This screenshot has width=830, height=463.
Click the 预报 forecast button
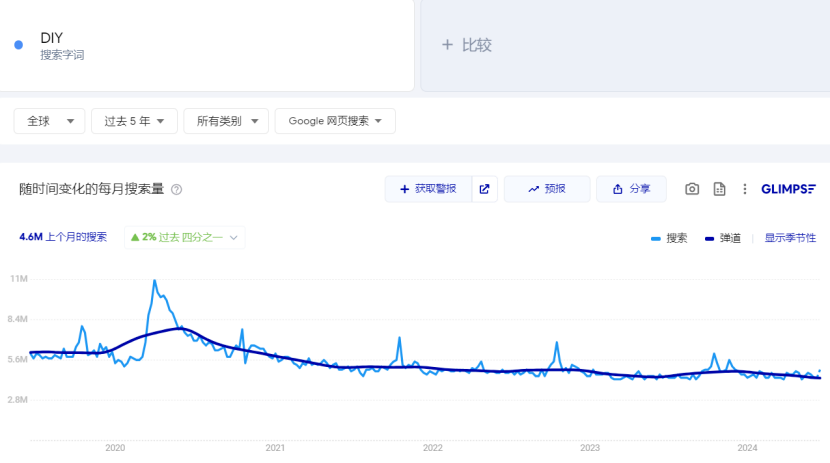pyautogui.click(x=547, y=189)
